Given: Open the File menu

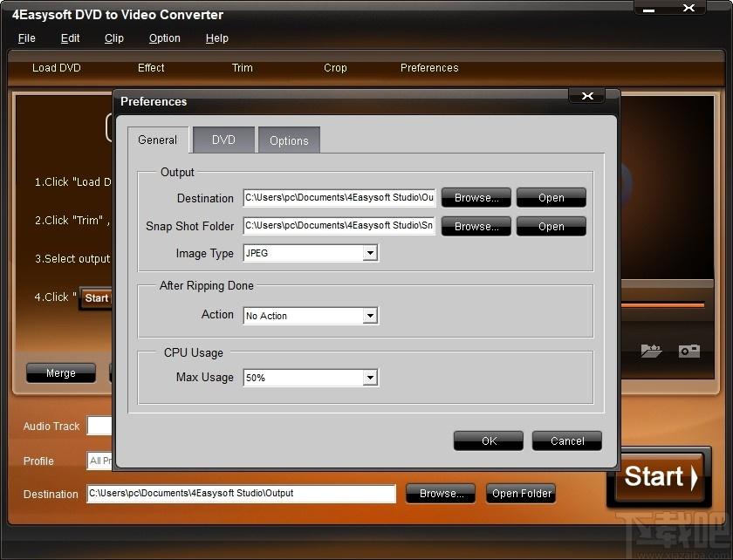Looking at the screenshot, I should click(27, 38).
